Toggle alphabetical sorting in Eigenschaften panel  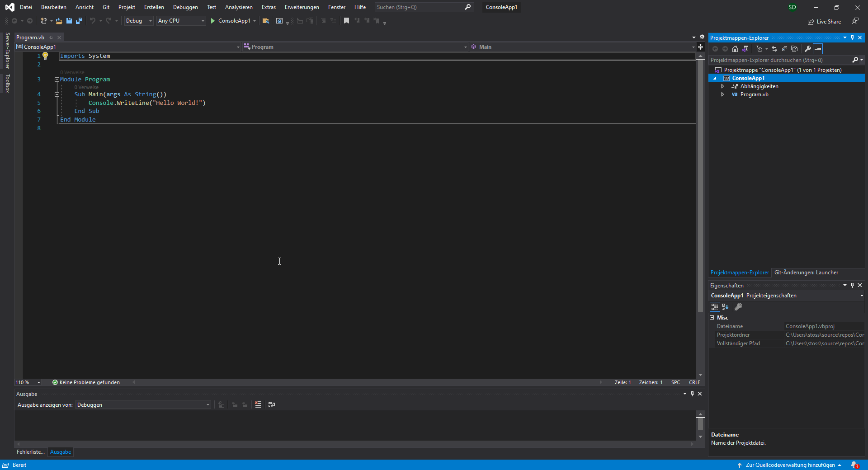[x=725, y=307]
